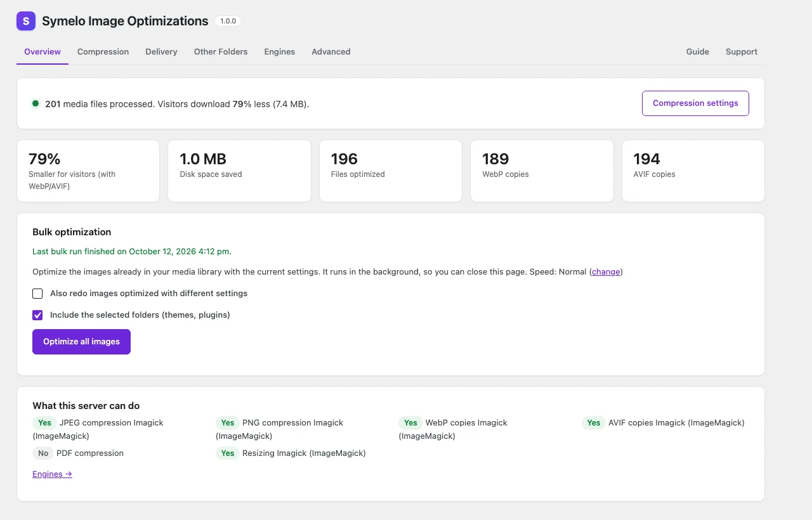Click the Yes badge for Resizing Imagick
Image resolution: width=812 pixels, height=520 pixels.
coord(228,453)
